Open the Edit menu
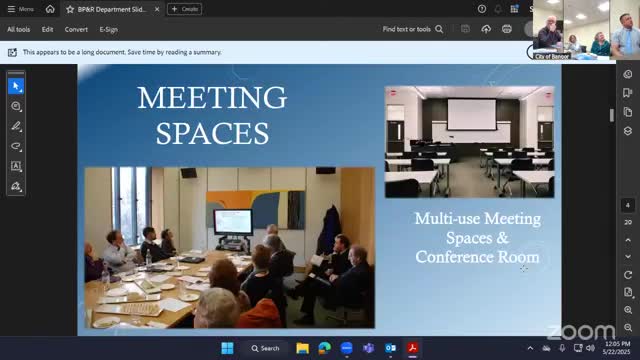Viewport: 640px width, 360px height. coord(47,29)
